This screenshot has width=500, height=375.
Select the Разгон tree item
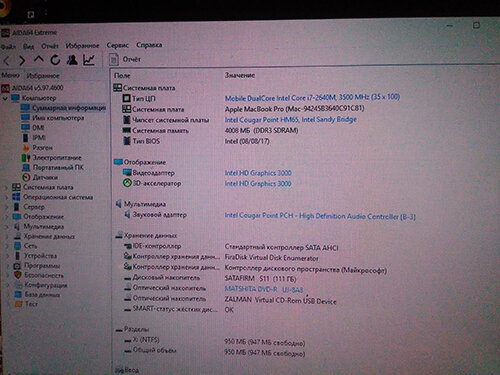point(37,147)
